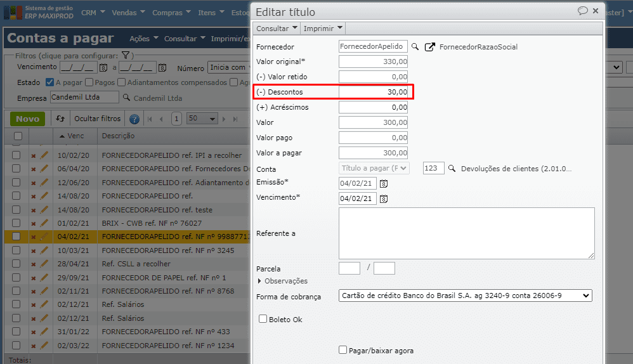The width and height of the screenshot is (633, 364).
Task: Click the ERP MAXIPROD logo
Action: point(38,13)
